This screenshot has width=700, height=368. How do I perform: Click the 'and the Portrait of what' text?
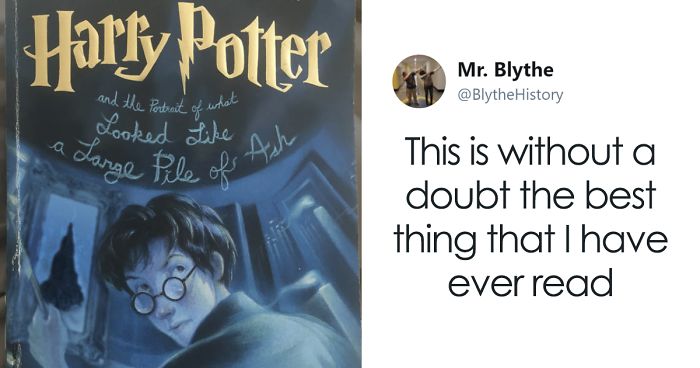point(167,104)
